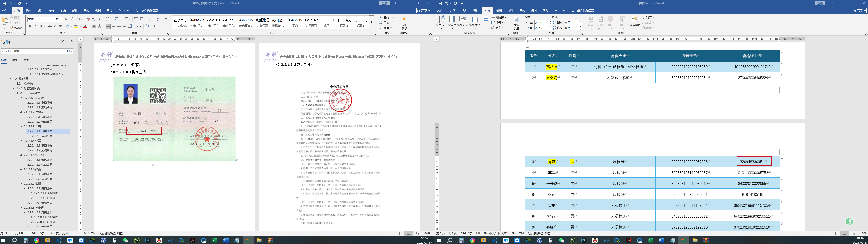Toggle superscript formatting
868x244 pixels.
pyautogui.click(x=61, y=26)
